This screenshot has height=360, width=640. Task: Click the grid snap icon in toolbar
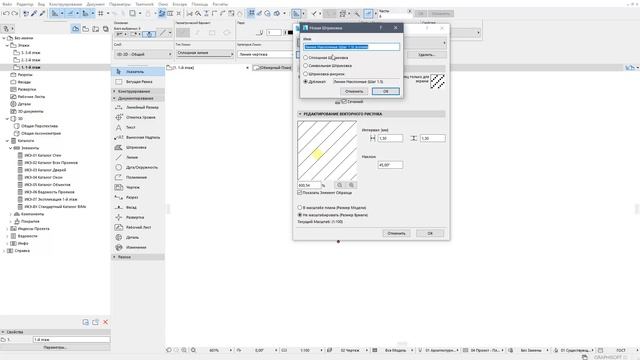tap(100, 13)
